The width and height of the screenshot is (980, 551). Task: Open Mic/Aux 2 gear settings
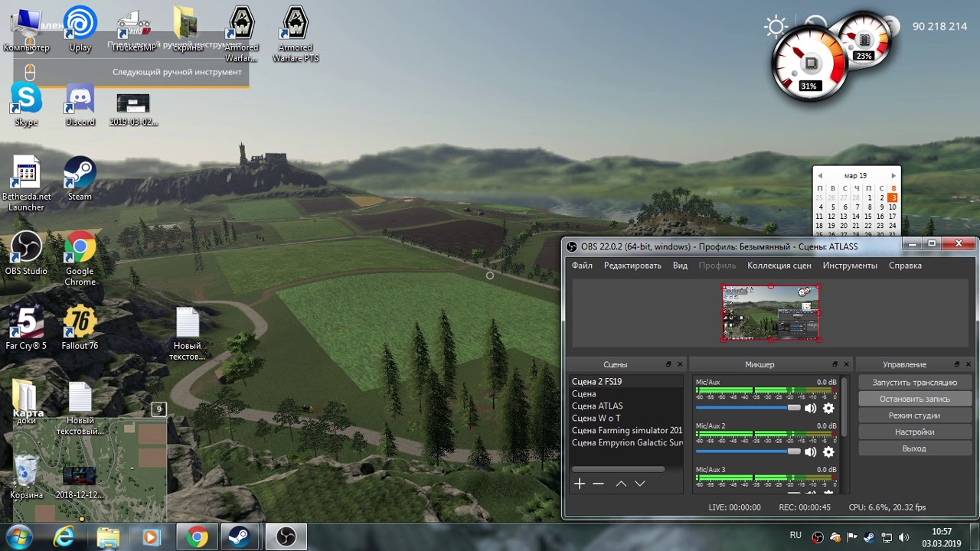pyautogui.click(x=828, y=452)
